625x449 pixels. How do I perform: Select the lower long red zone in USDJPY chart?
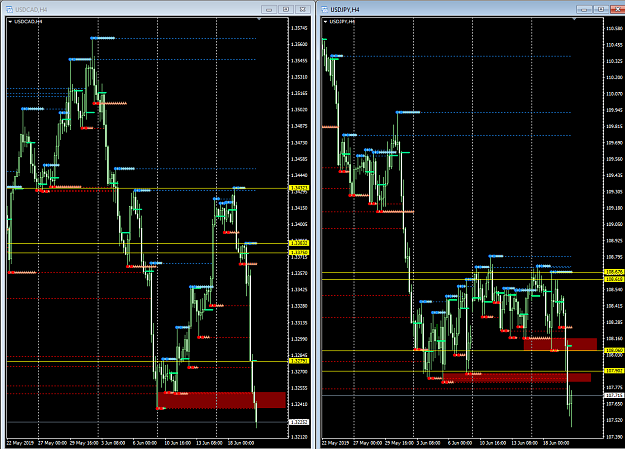coord(517,378)
